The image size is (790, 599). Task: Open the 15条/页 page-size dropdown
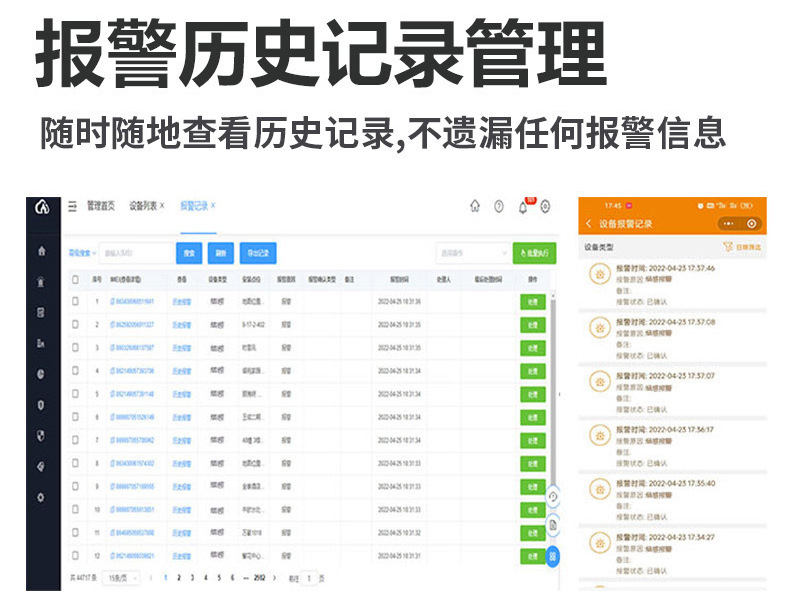tap(121, 578)
